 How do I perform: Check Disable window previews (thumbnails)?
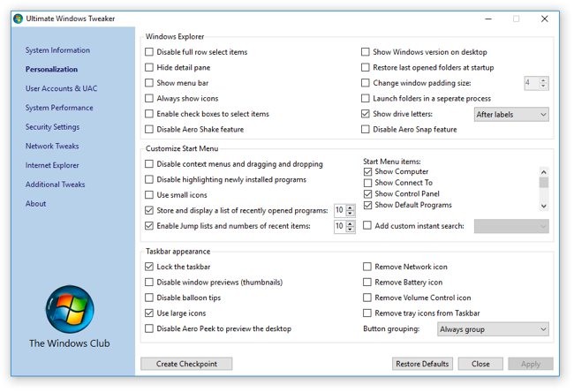(149, 283)
